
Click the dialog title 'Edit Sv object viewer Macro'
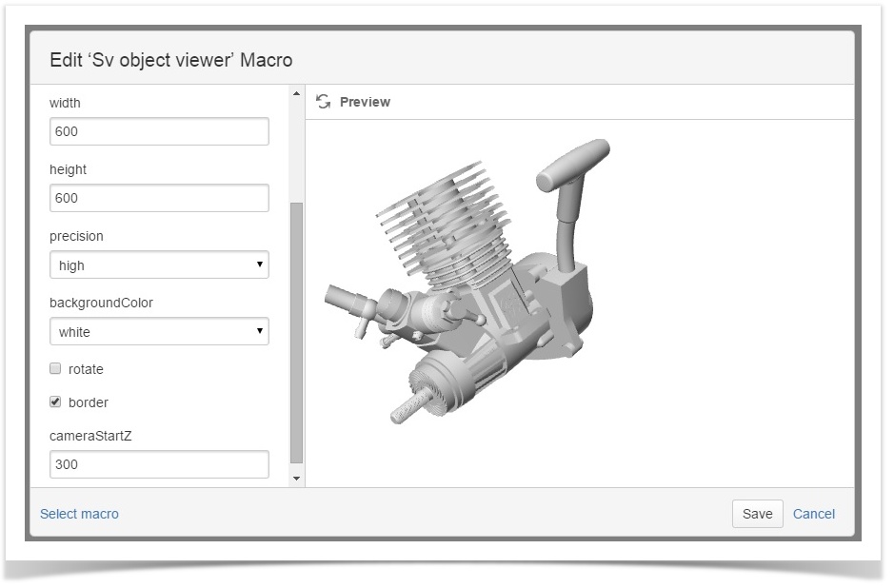tap(171, 60)
